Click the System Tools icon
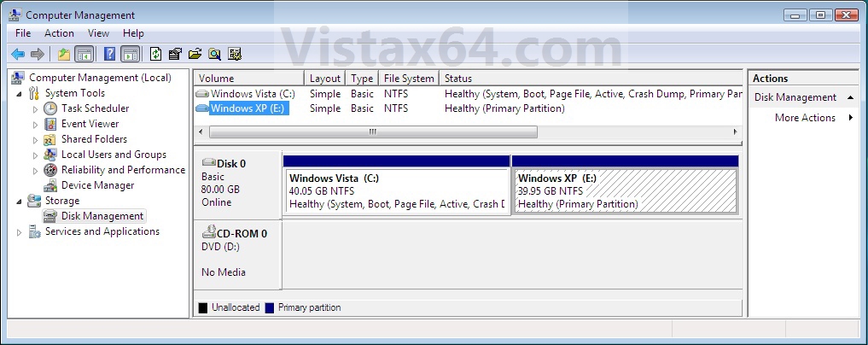The height and width of the screenshot is (345, 868). (34, 93)
